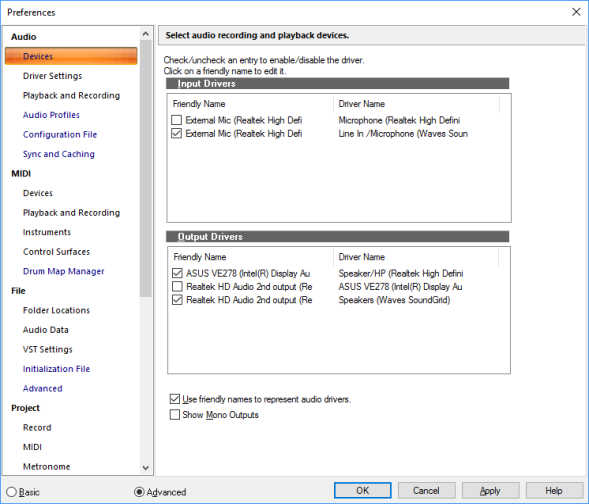
Task: Enable Show Mono Outputs checkbox
Action: coord(175,415)
